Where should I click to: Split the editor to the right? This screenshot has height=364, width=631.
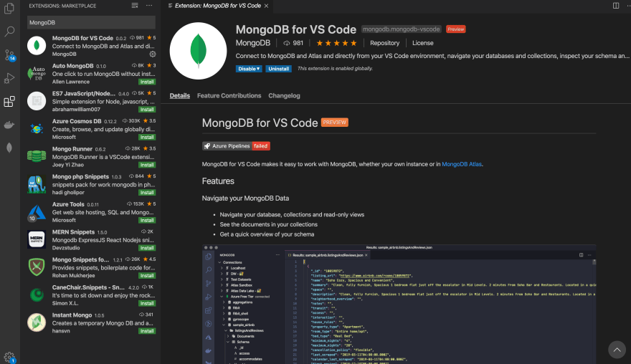(616, 6)
